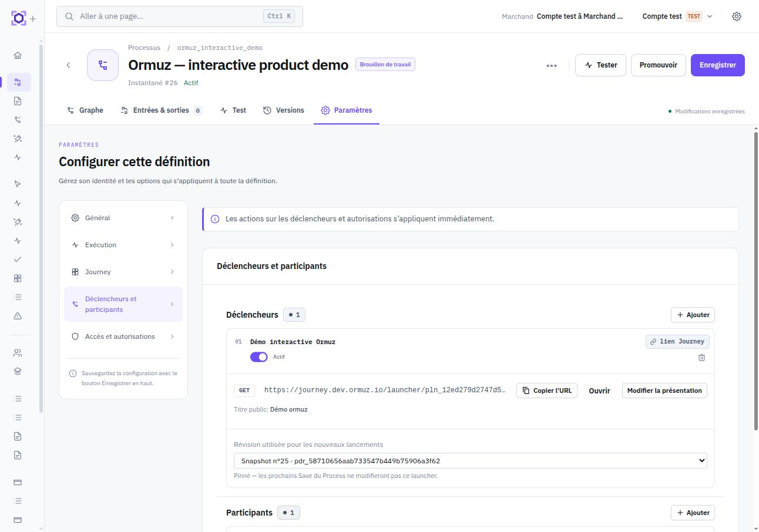The height and width of the screenshot is (532, 759).
Task: Switch to the Test tab
Action: click(233, 110)
